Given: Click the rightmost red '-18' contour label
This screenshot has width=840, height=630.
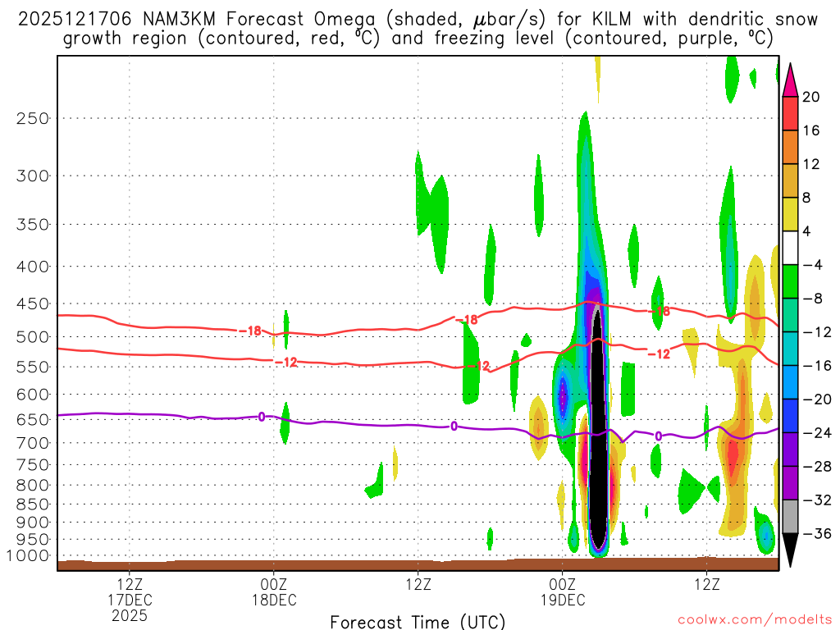Looking at the screenshot, I should (660, 311).
